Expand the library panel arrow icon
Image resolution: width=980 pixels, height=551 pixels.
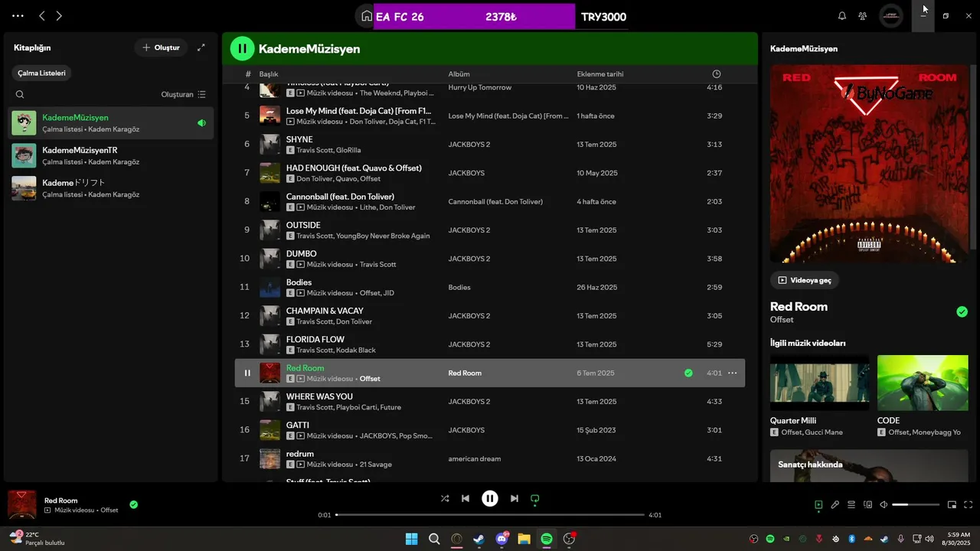pyautogui.click(x=201, y=47)
